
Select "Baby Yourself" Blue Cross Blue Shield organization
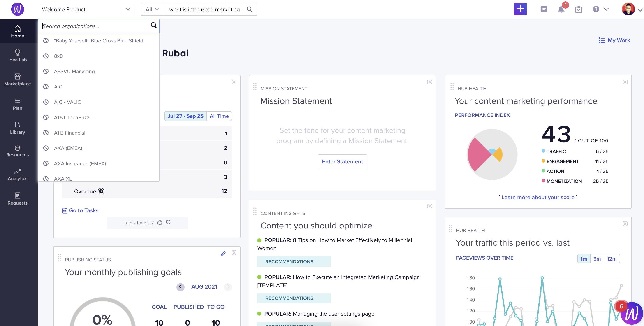tap(99, 41)
